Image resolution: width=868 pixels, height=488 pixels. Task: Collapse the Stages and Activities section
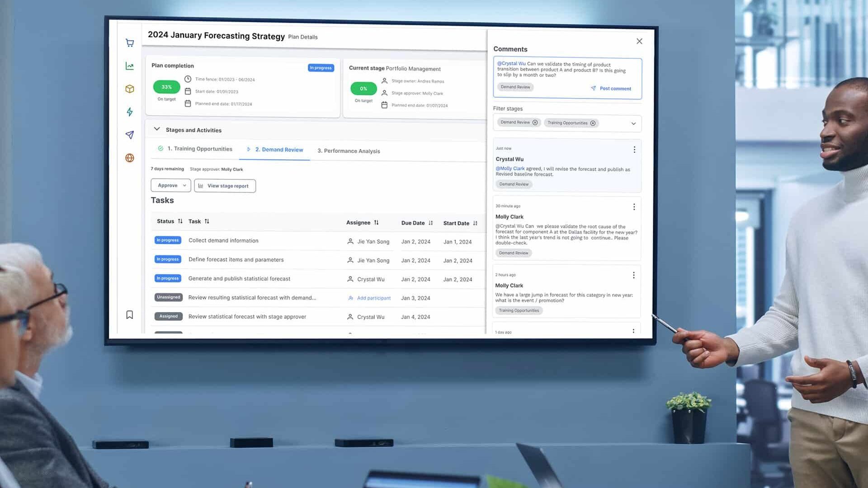pyautogui.click(x=157, y=129)
